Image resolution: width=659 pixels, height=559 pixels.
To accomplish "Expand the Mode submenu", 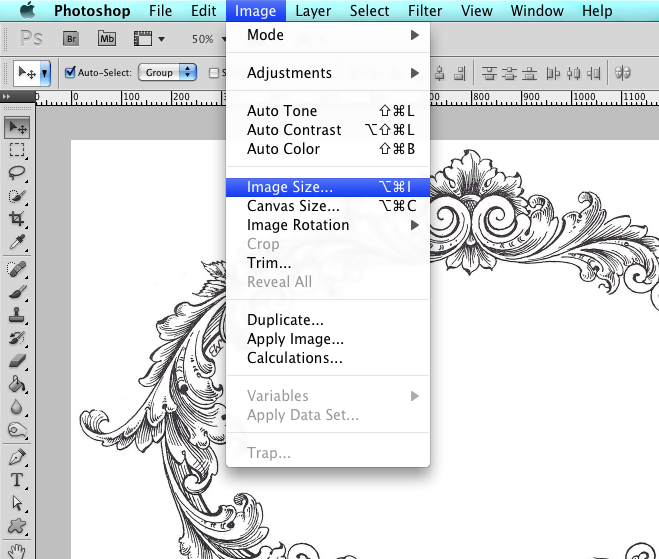I will pyautogui.click(x=328, y=35).
